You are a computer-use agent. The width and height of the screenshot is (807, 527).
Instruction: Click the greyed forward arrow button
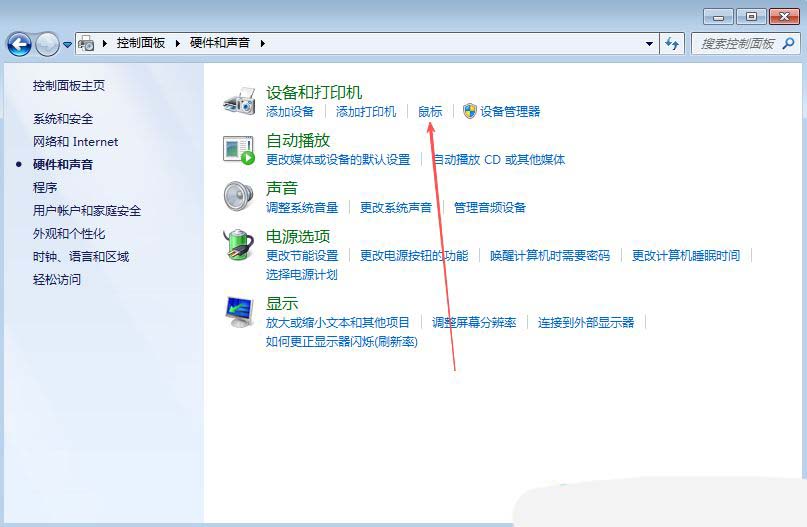(47, 44)
